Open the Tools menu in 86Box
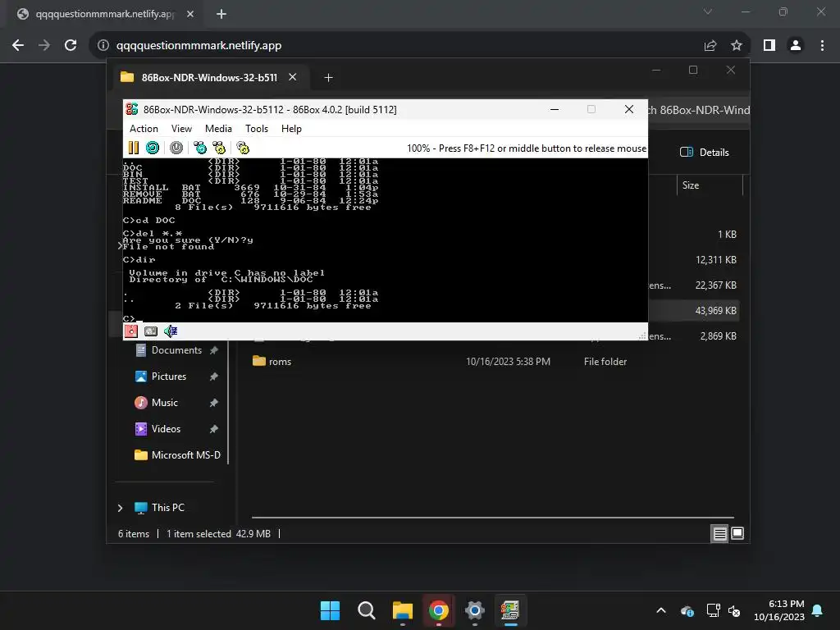 (x=257, y=129)
